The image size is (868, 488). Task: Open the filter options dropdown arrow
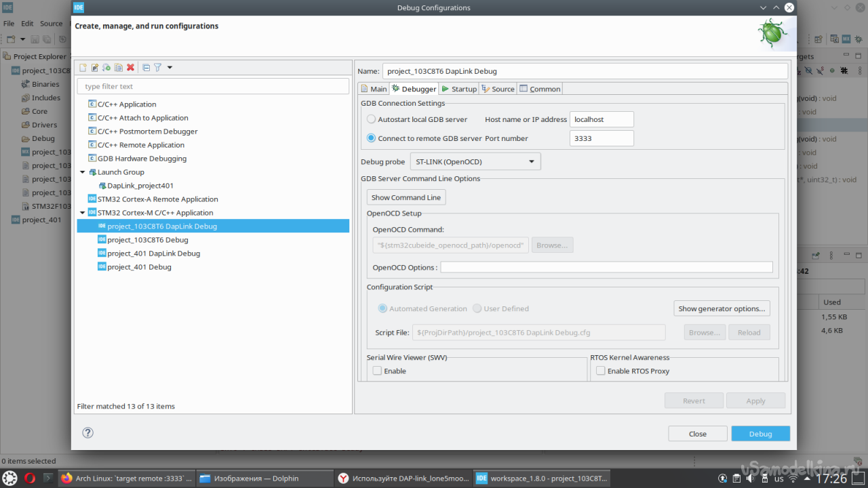click(170, 68)
